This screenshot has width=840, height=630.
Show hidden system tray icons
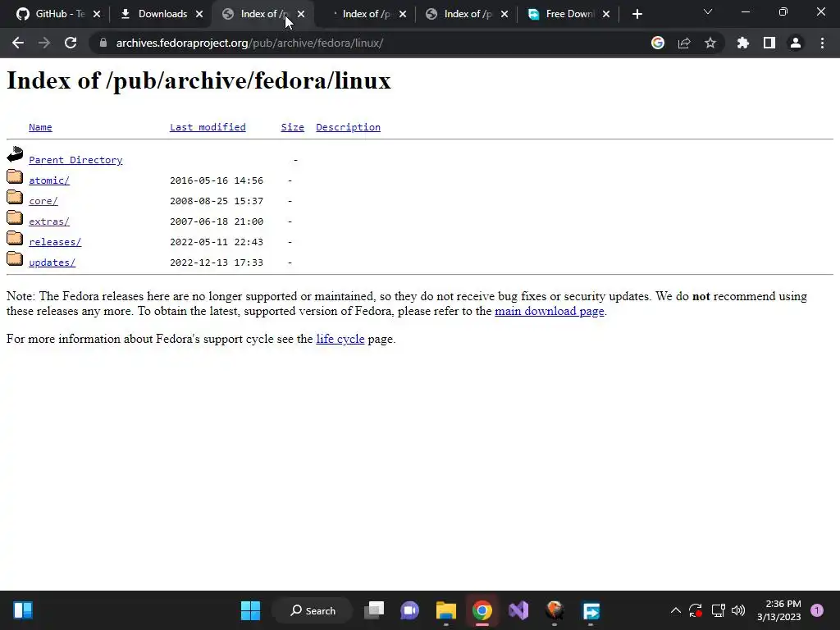[676, 610]
